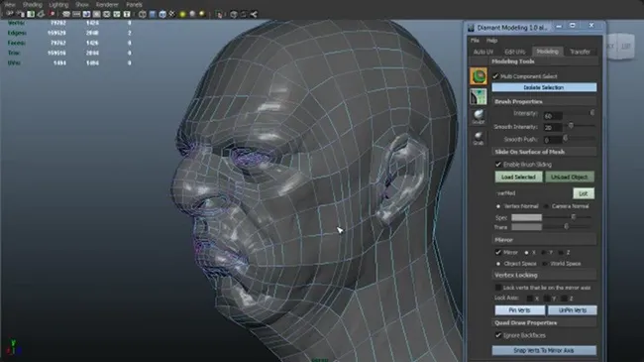Image resolution: width=644 pixels, height=362 pixels.
Task: Click the yellow sphere high quality icon
Action: point(202,15)
